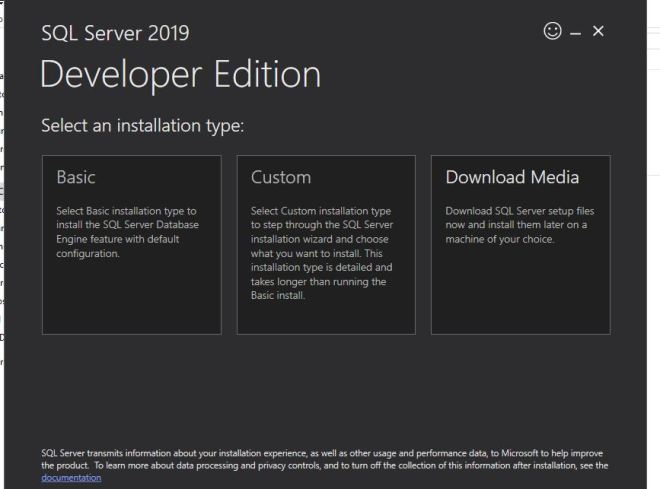Viewport: 660px width, 489px height.
Task: Select the Download Media option tile
Action: [520, 244]
